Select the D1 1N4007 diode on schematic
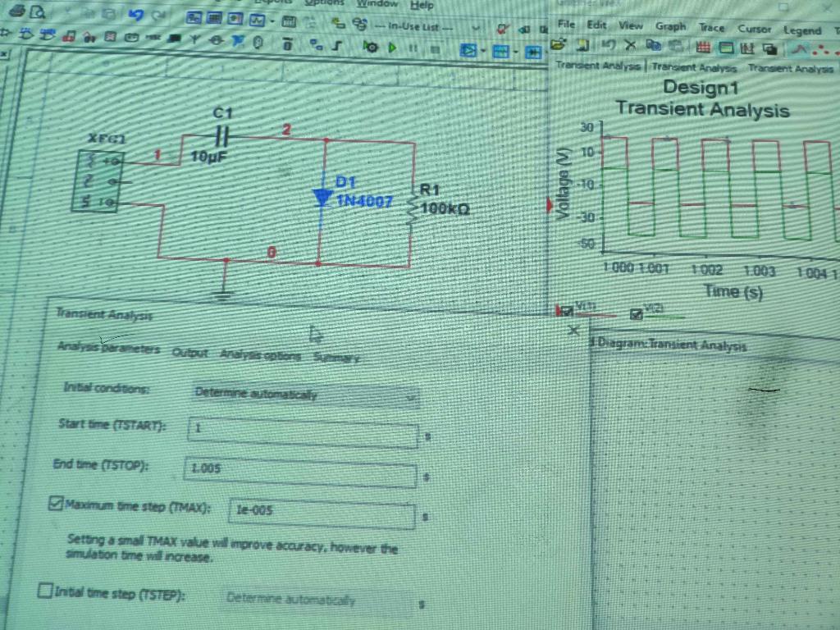 pyautogui.click(x=322, y=198)
